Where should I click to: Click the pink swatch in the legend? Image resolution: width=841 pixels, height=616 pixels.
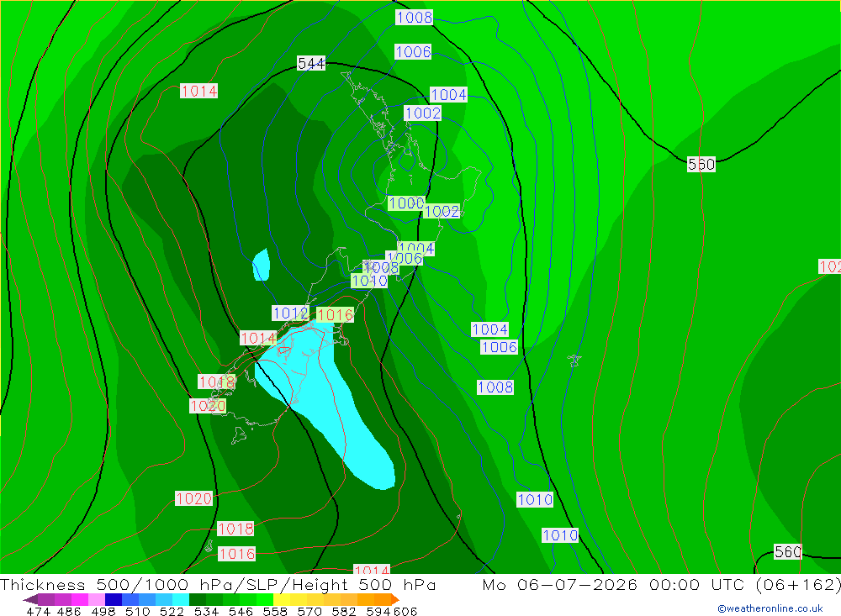(95, 599)
